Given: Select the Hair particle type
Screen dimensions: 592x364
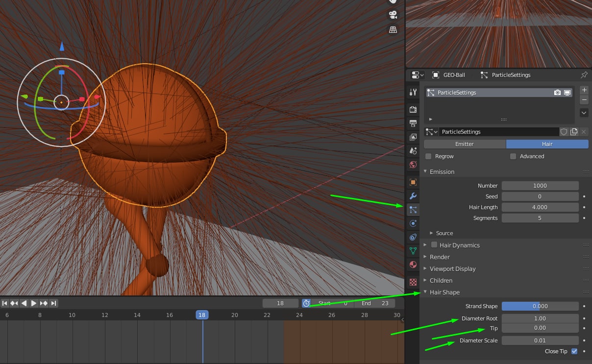Looking at the screenshot, I should pyautogui.click(x=547, y=144).
